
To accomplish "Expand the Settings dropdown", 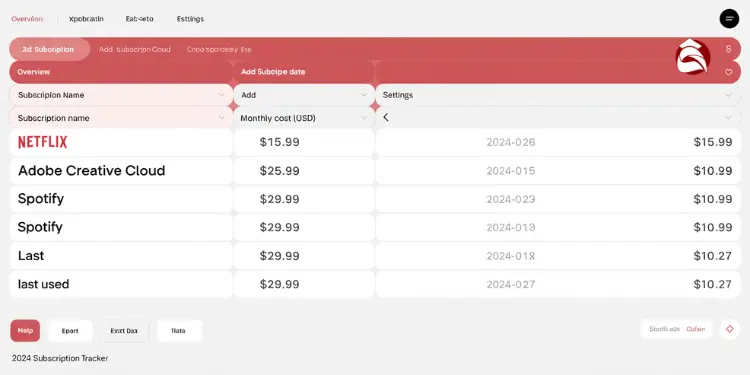I will pos(558,95).
